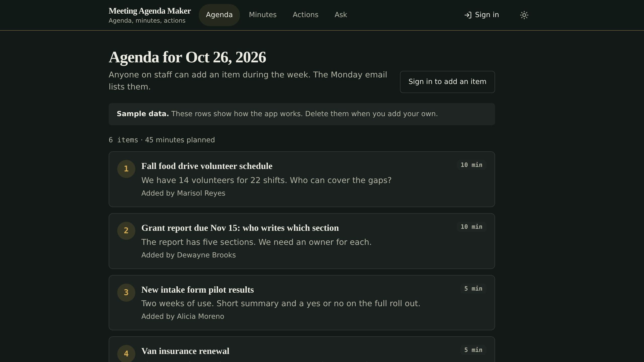Viewport: 644px width, 362px height.
Task: Click the Sign in arrow icon
Action: [x=468, y=15]
